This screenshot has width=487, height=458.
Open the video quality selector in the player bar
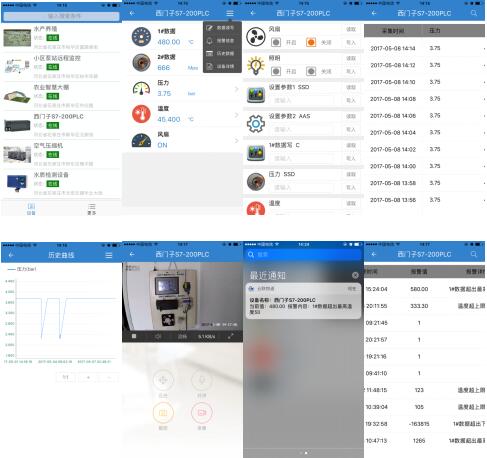[182, 337]
